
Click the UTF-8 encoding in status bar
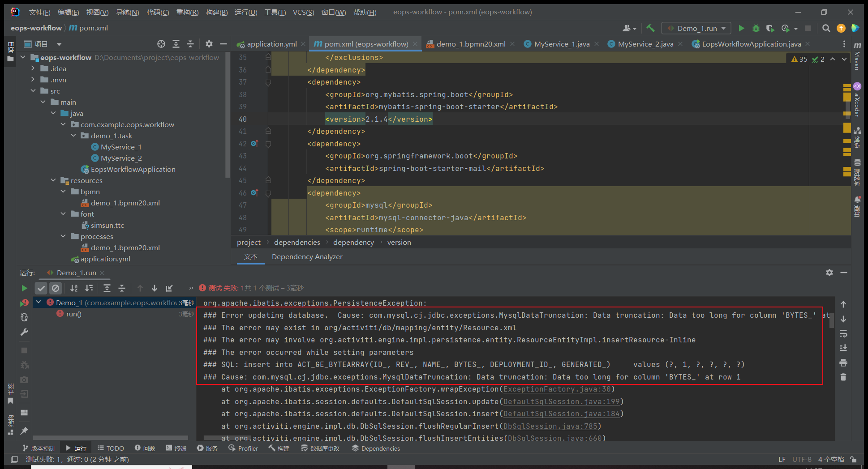point(802,460)
